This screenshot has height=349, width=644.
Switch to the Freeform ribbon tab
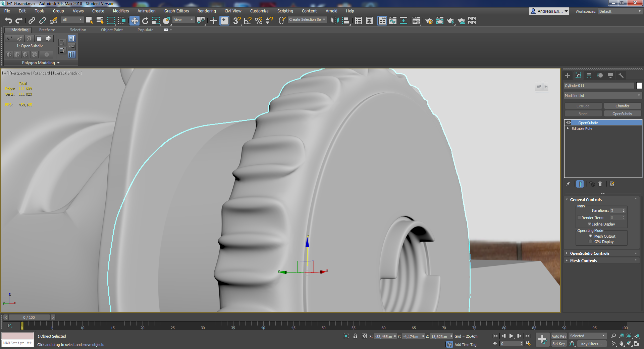point(47,30)
